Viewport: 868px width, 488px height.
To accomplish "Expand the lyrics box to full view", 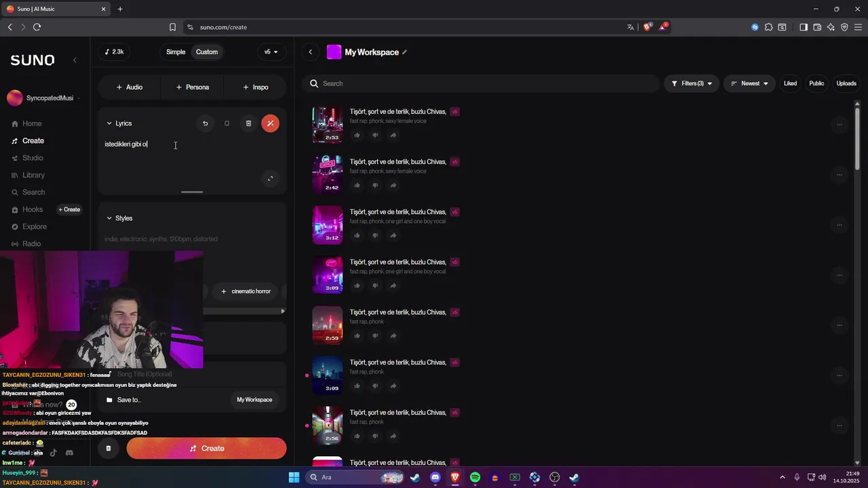I will tap(270, 179).
